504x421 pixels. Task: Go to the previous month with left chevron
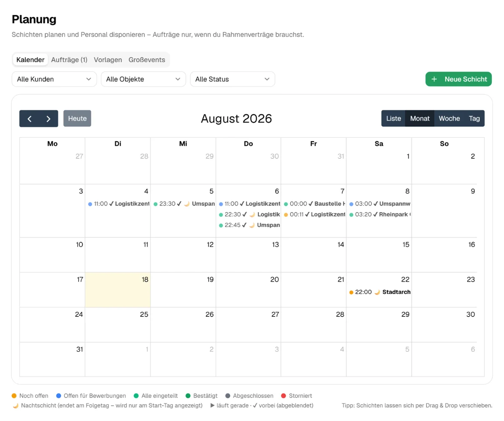(29, 118)
